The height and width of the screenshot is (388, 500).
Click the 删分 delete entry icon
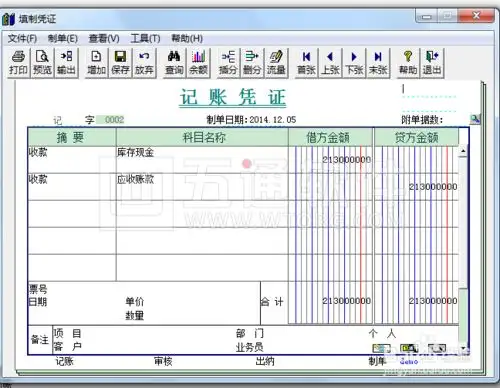pyautogui.click(x=252, y=63)
